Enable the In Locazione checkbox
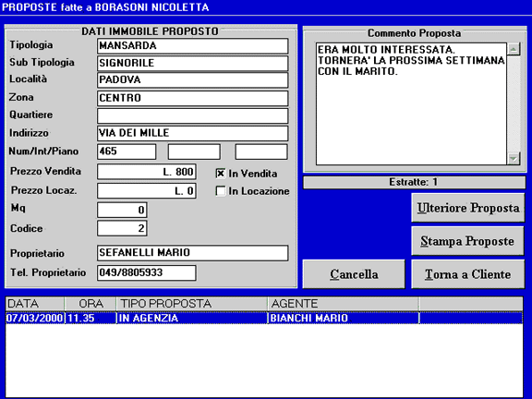This screenshot has width=532, height=399. (x=221, y=191)
